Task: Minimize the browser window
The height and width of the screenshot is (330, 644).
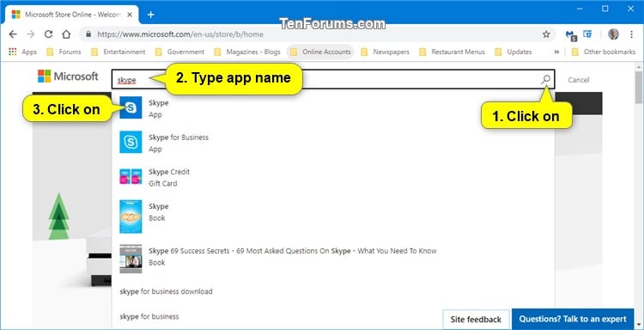Action: pyautogui.click(x=580, y=9)
